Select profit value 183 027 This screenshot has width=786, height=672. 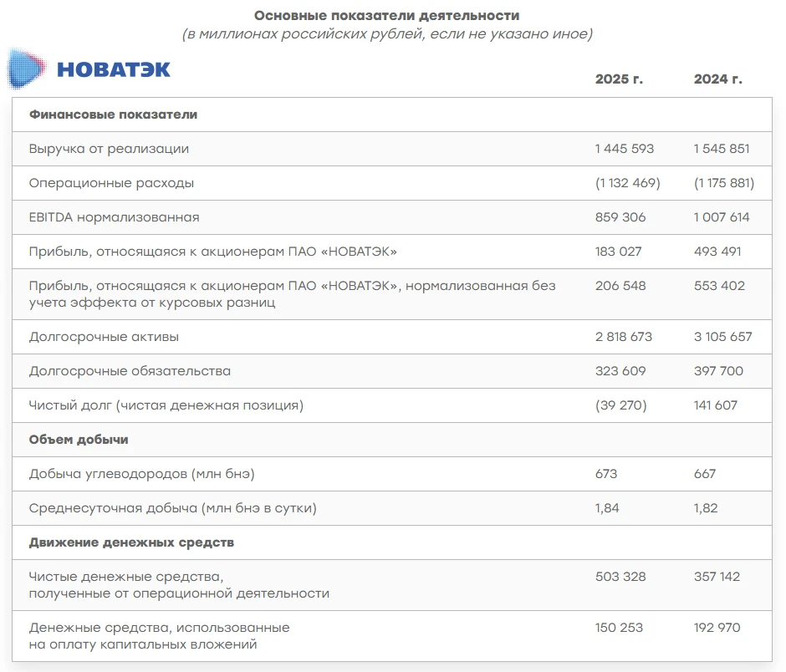[x=619, y=252]
